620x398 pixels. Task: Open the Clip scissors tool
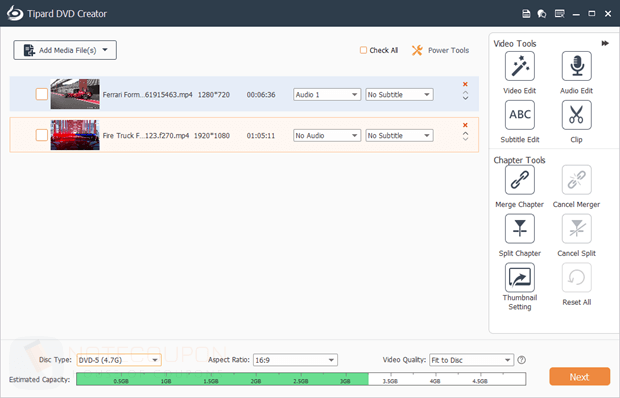(x=577, y=115)
